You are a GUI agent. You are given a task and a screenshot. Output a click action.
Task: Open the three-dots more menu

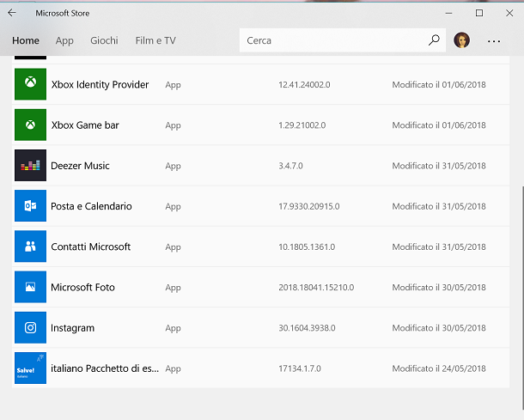[494, 41]
